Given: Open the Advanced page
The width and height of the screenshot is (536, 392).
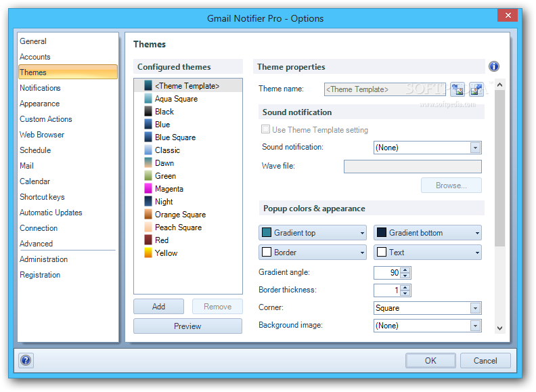Looking at the screenshot, I should pos(37,244).
